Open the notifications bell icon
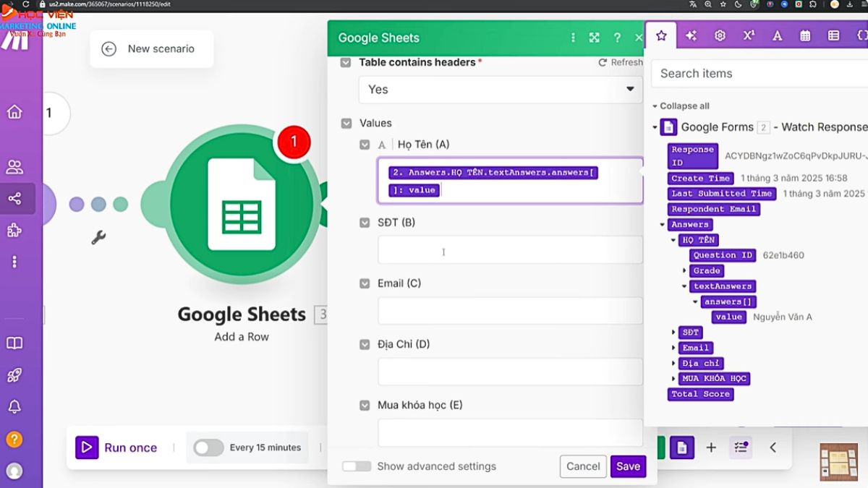 (x=14, y=406)
